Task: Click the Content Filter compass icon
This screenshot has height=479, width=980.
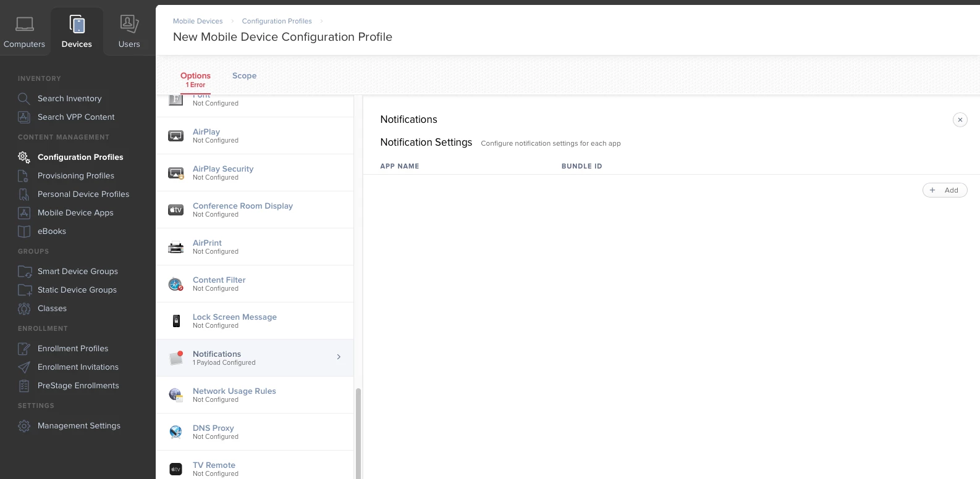Action: 176,284
